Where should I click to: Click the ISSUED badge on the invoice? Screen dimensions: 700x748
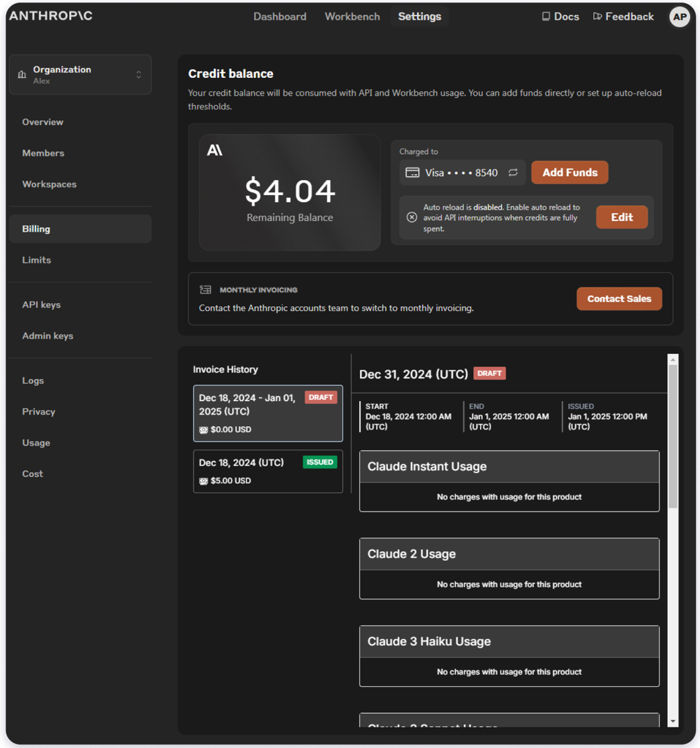[x=319, y=462]
